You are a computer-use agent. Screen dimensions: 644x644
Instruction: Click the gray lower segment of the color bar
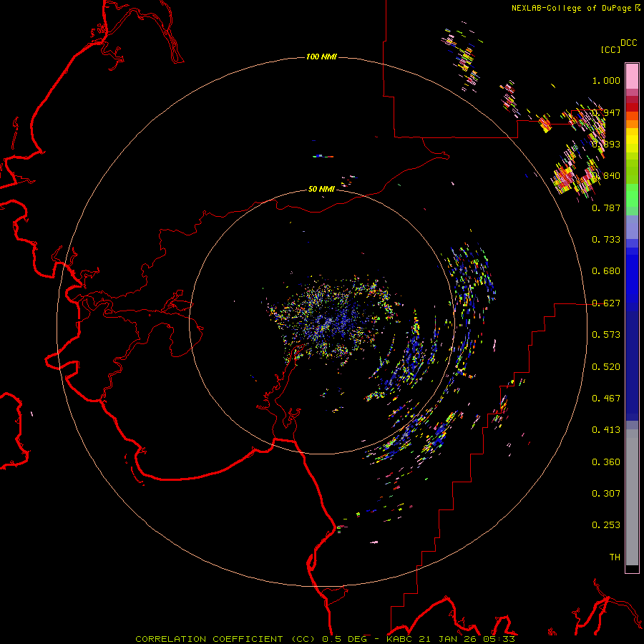632,497
